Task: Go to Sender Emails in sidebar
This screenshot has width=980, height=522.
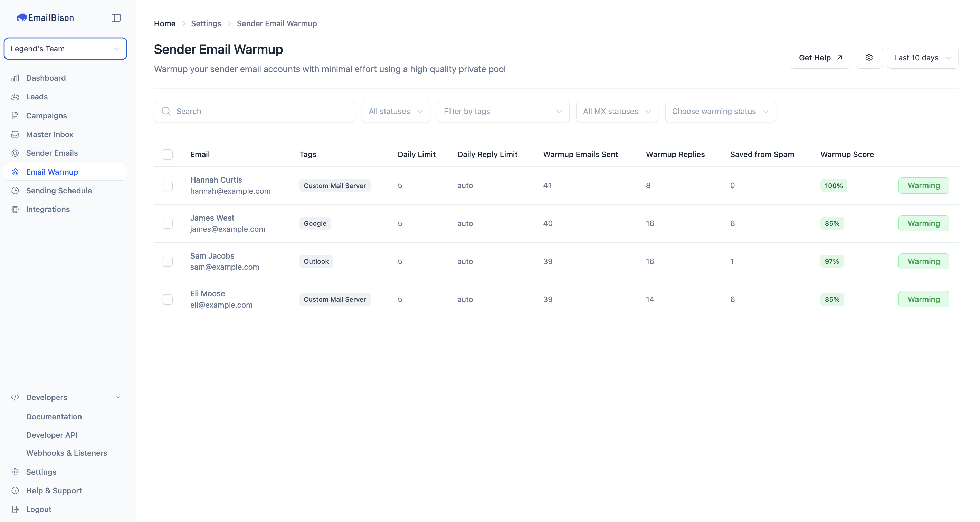Action: [52, 153]
